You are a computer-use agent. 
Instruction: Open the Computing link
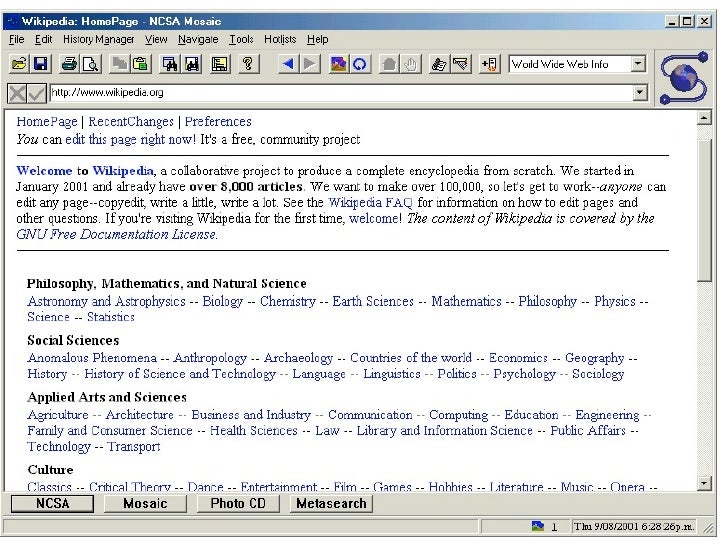click(x=458, y=415)
